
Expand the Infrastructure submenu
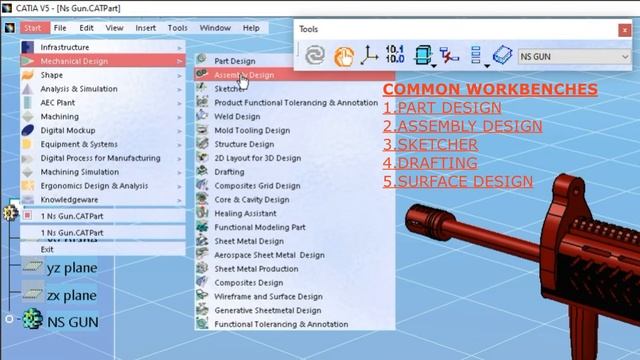pos(103,47)
